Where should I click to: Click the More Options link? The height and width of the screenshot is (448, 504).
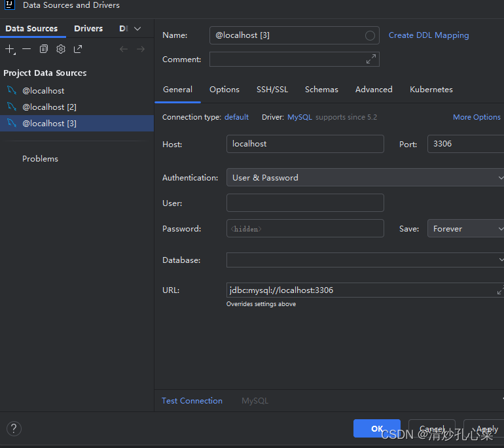point(477,117)
